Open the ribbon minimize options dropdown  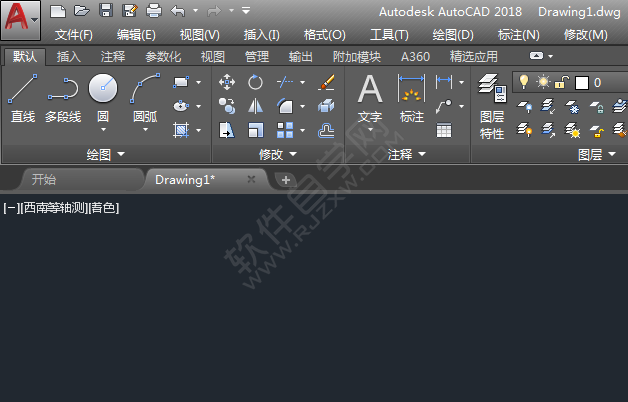(551, 56)
